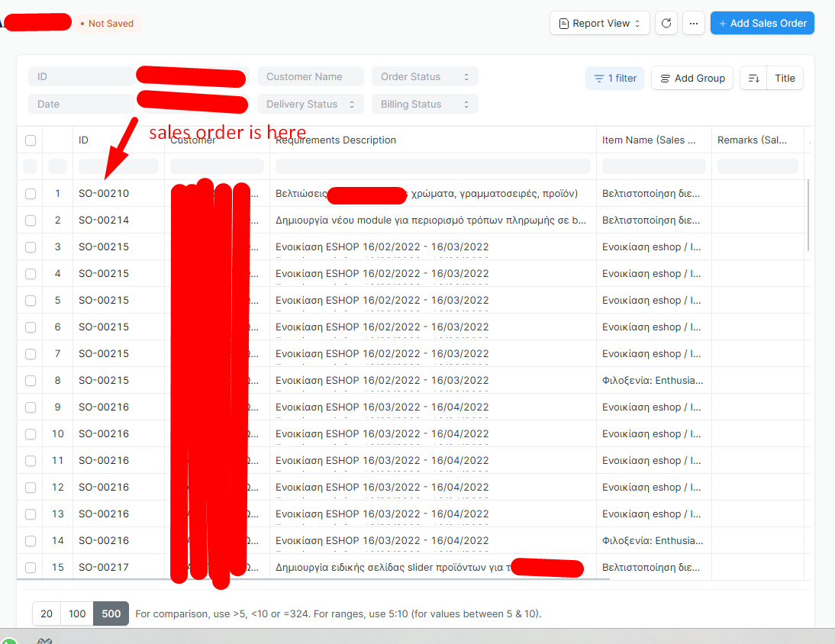Click the ID filter input field
This screenshot has height=644, width=835.
coord(82,76)
